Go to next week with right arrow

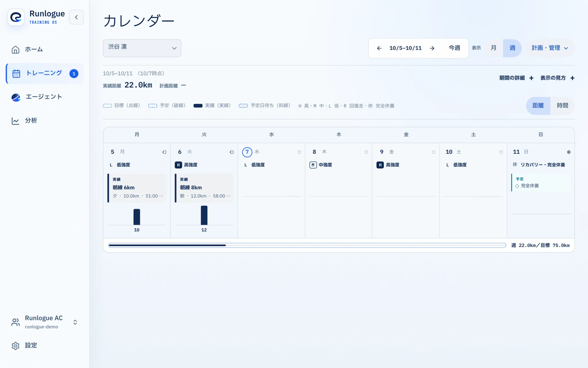(432, 48)
